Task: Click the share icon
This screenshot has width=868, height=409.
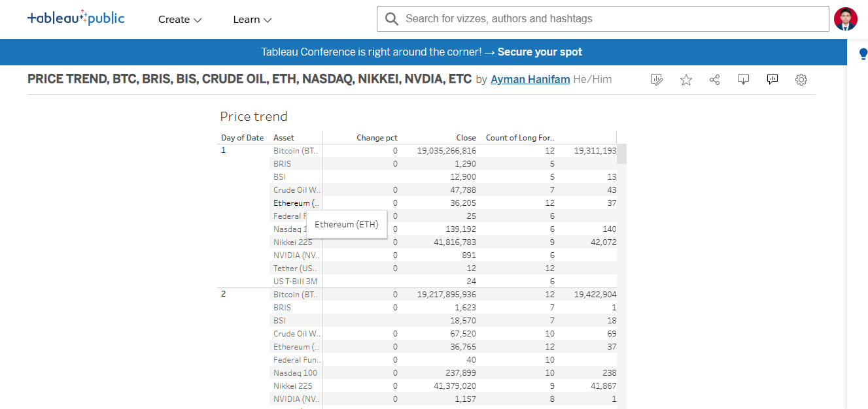Action: [715, 80]
